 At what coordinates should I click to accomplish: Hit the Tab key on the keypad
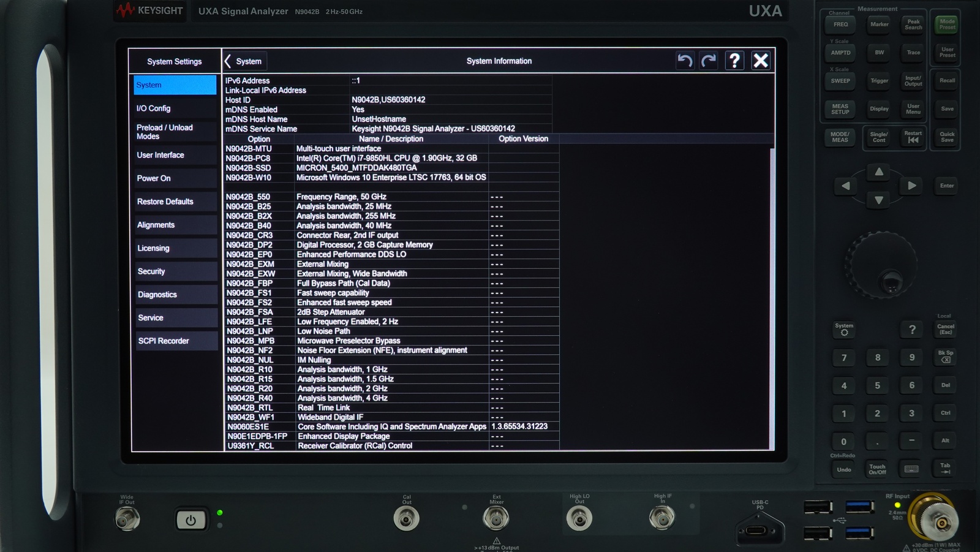pos(945,469)
